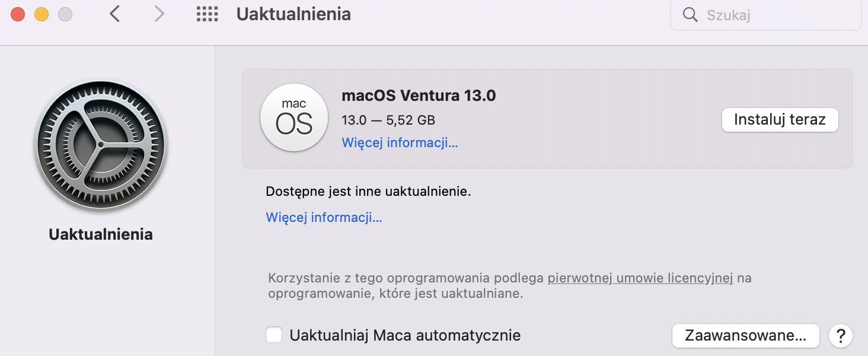The image size is (868, 356).
Task: Click the Uaktualnienia gear icon in the sidebar
Action: click(100, 144)
